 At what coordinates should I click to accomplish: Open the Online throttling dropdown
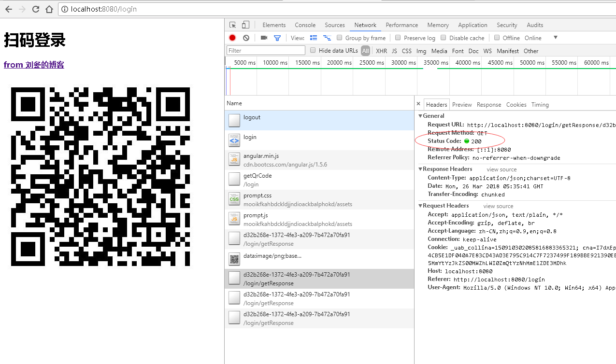click(541, 38)
